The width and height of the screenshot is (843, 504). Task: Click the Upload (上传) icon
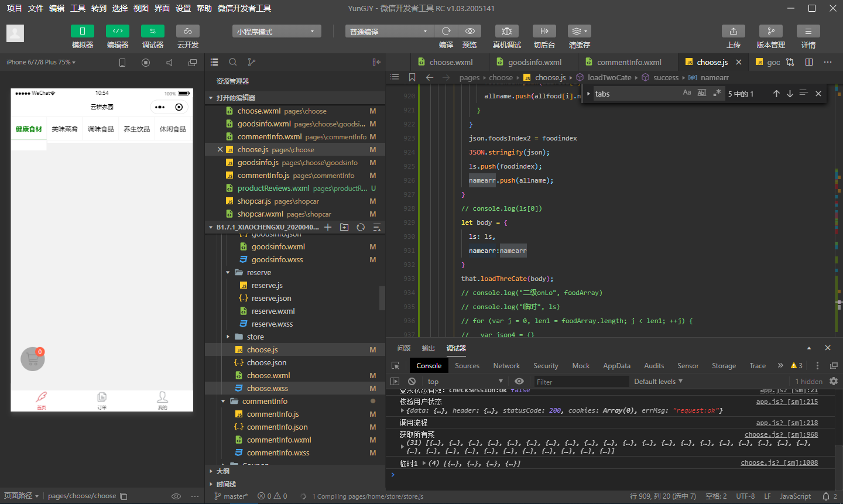coord(734,31)
